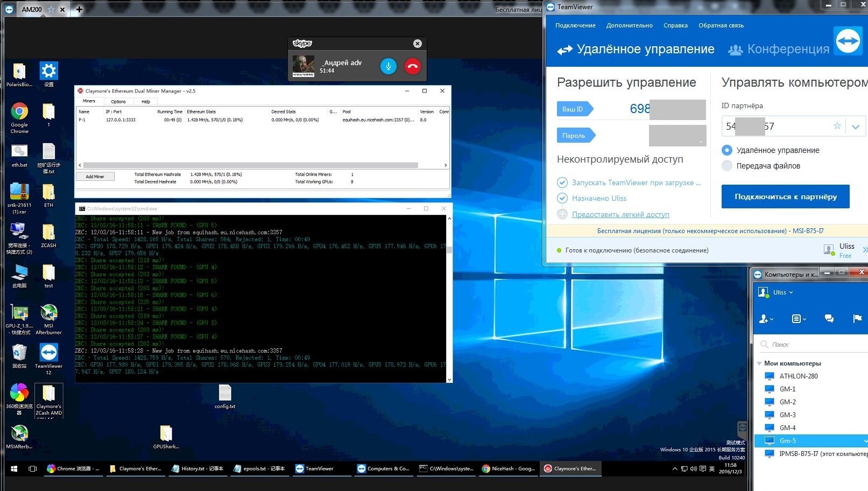
Task: Hang up the Skype call
Action: (412, 66)
